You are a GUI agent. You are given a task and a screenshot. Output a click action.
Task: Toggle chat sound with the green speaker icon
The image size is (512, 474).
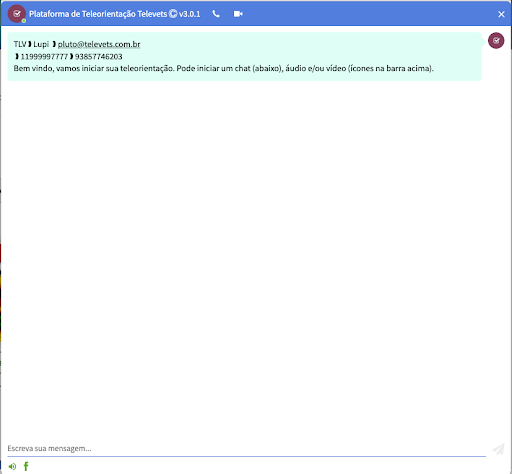12,466
